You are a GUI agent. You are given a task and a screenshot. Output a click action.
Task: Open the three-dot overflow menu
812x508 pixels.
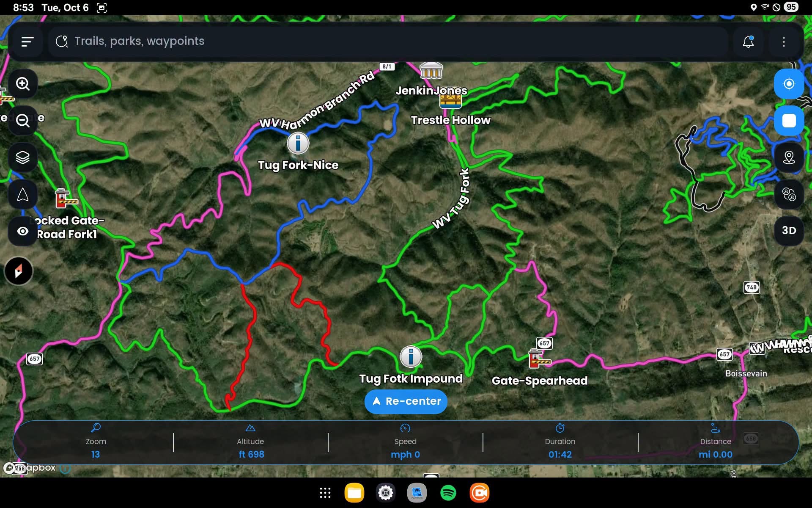784,41
